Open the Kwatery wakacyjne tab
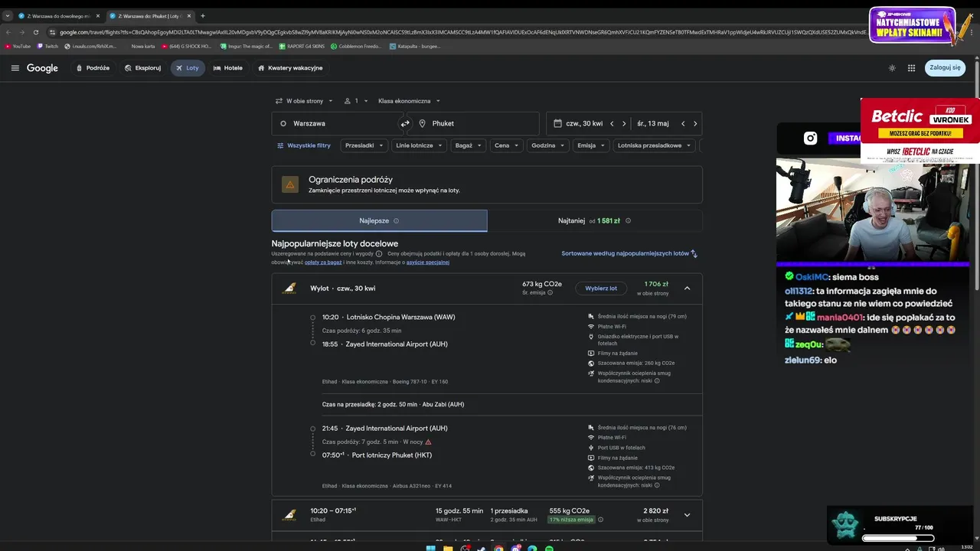Viewport: 980px width, 551px height. 290,68
